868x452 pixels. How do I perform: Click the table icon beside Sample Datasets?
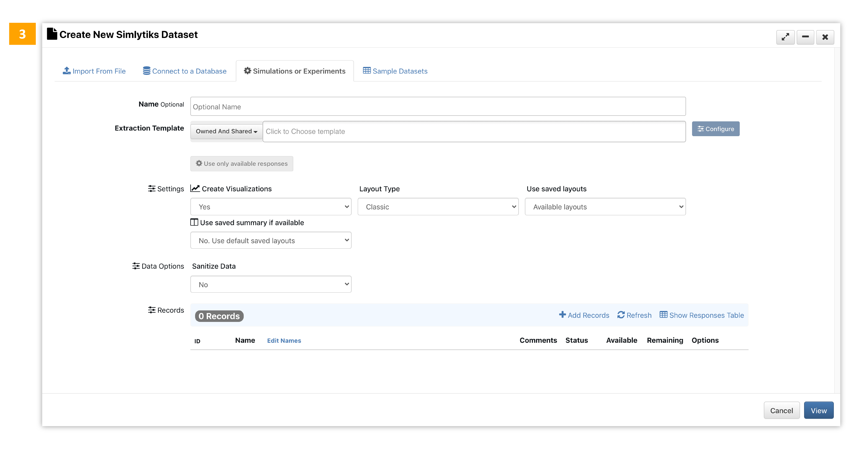coord(367,70)
